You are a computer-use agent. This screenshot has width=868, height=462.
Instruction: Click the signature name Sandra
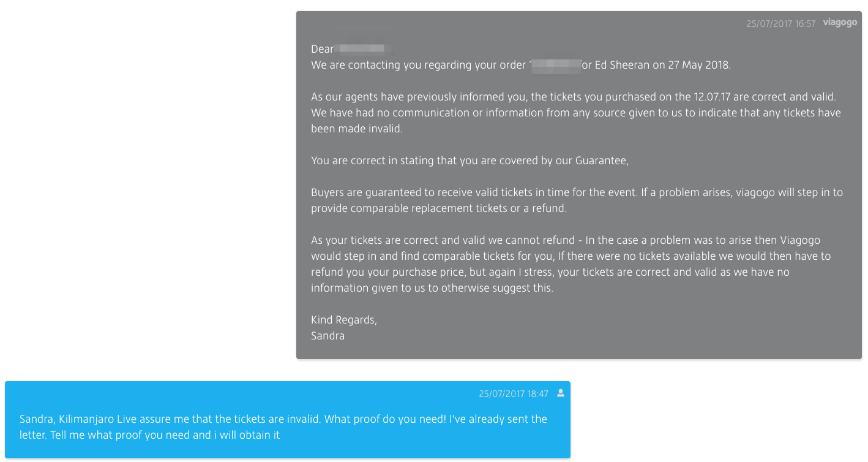pyautogui.click(x=327, y=336)
